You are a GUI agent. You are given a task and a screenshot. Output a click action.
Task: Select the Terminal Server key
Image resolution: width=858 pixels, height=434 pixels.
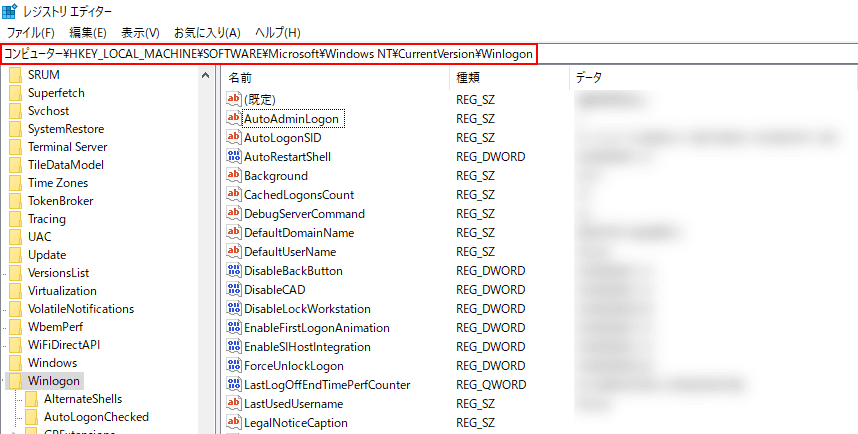pyautogui.click(x=67, y=147)
